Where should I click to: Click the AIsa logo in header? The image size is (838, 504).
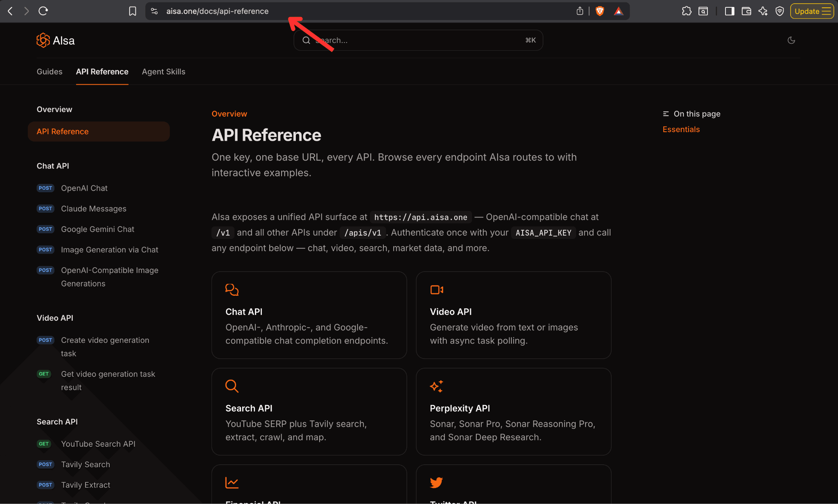pos(56,40)
